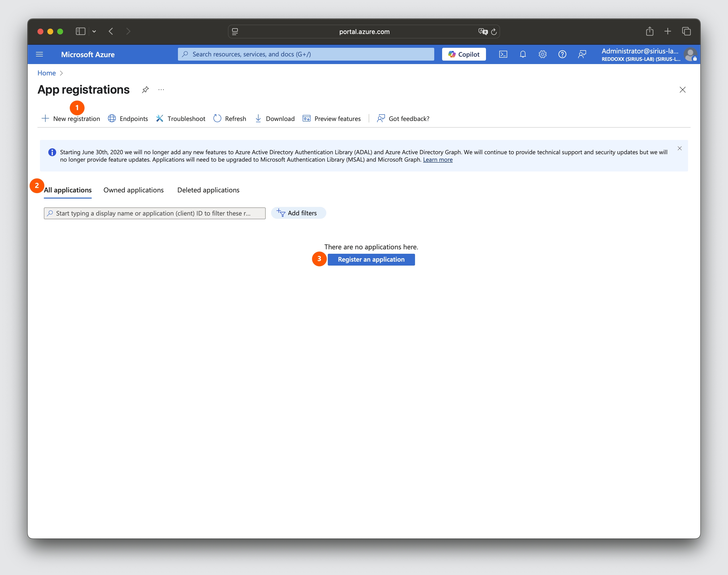Open the Safari share menu
Image resolution: width=728 pixels, height=575 pixels.
coord(650,31)
